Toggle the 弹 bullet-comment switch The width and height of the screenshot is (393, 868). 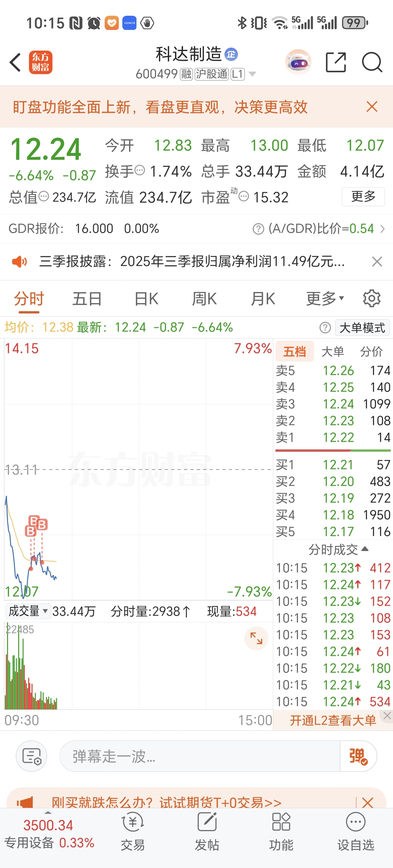(358, 756)
